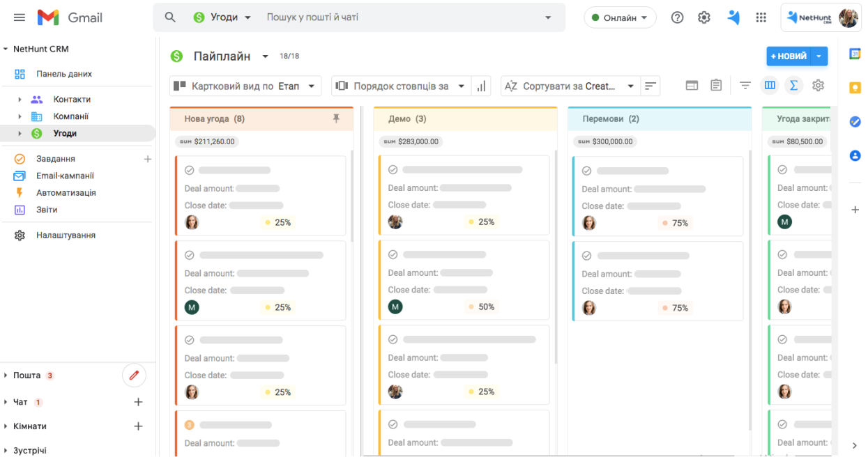Open Google Calendar side panel icon
Image resolution: width=868 pixels, height=457 pixels.
[x=855, y=54]
